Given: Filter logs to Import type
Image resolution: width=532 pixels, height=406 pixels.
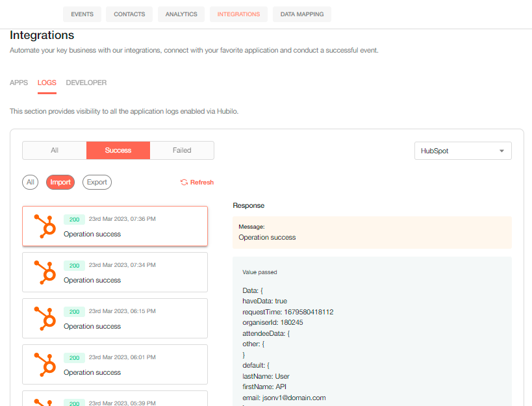Looking at the screenshot, I should click(60, 182).
